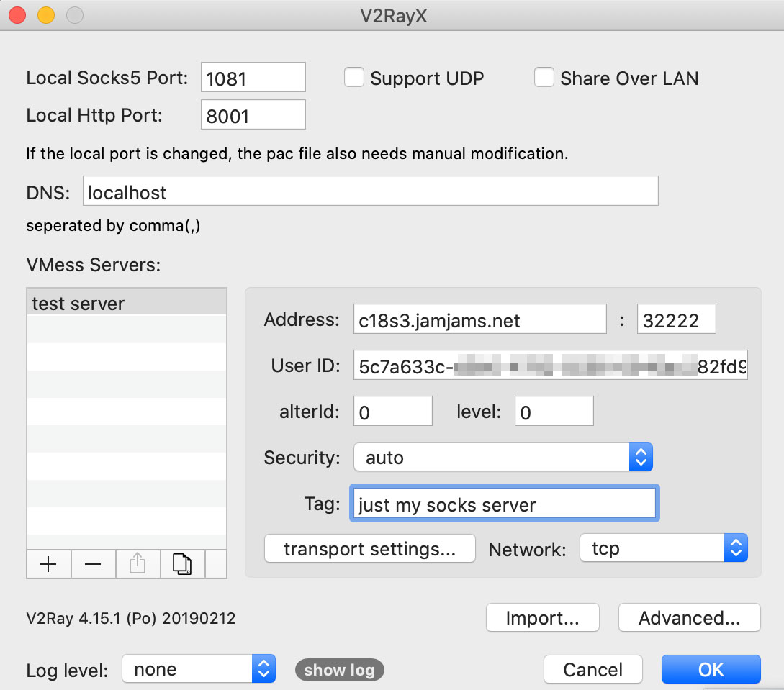Click the share server icon
Image resolution: width=784 pixels, height=690 pixels.
click(x=138, y=564)
